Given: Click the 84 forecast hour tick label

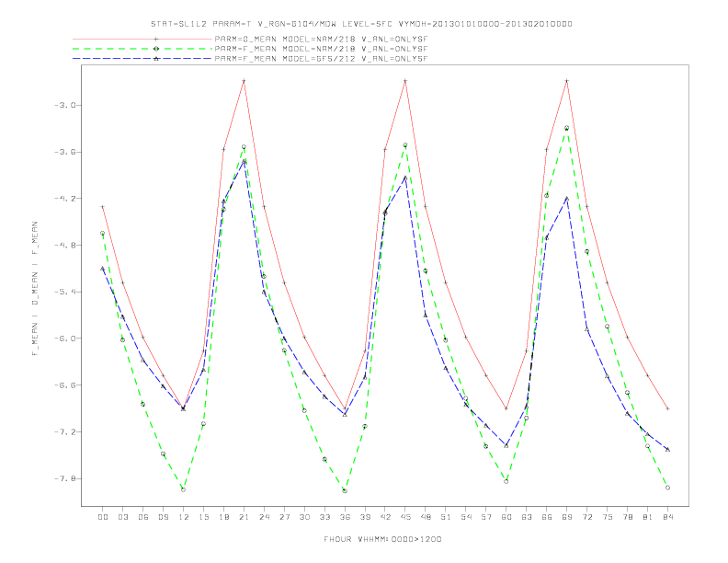Looking at the screenshot, I should (x=667, y=517).
